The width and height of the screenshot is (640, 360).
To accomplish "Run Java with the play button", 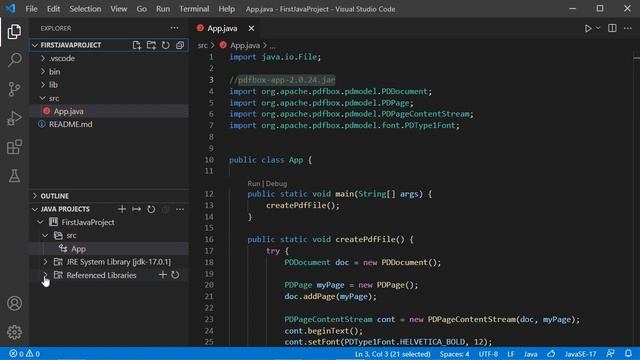I will pyautogui.click(x=588, y=28).
